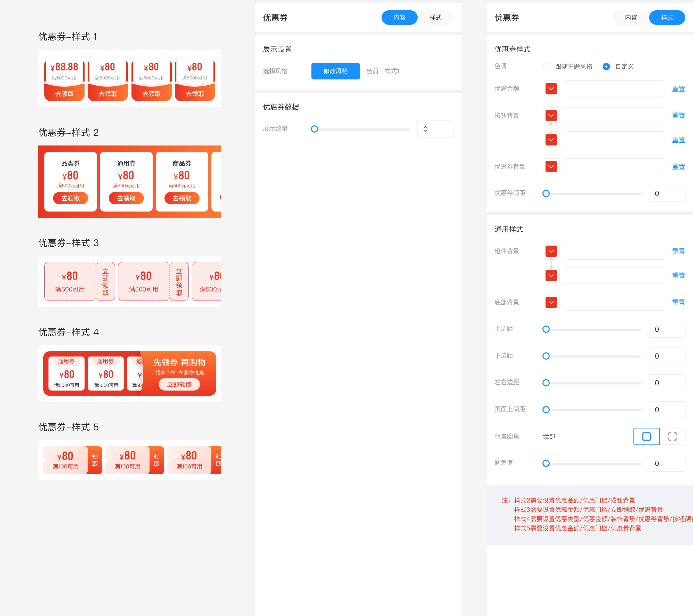Switch to 样式 tab in middle panel

(435, 18)
